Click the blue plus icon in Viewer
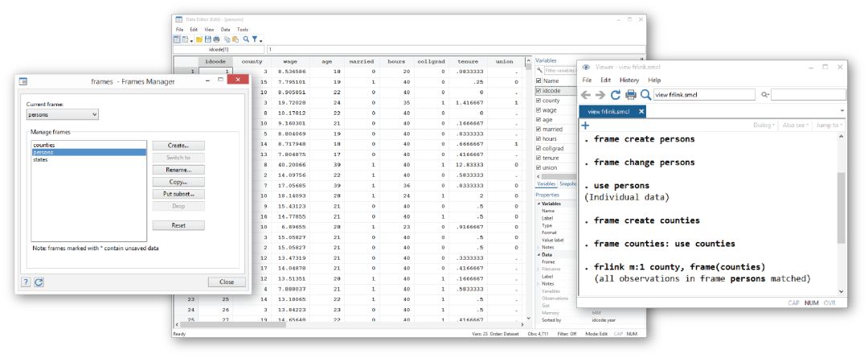868x358 pixels. click(x=585, y=126)
